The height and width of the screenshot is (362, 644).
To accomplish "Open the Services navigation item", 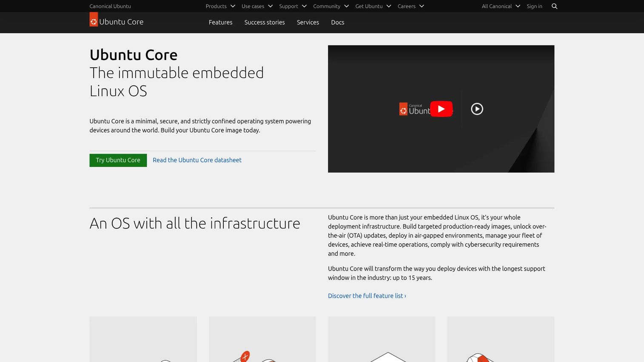I will tap(308, 22).
